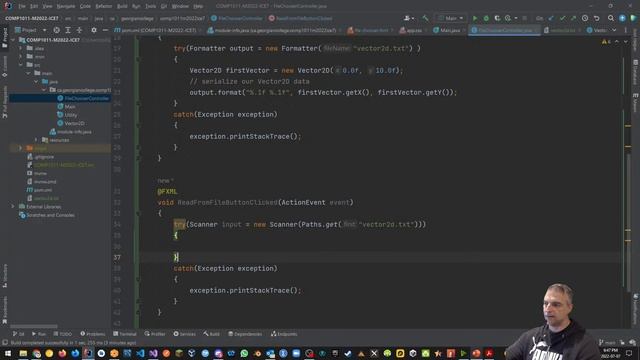
Task: Open Search Everywhere magnifier icon
Action: [611, 18]
